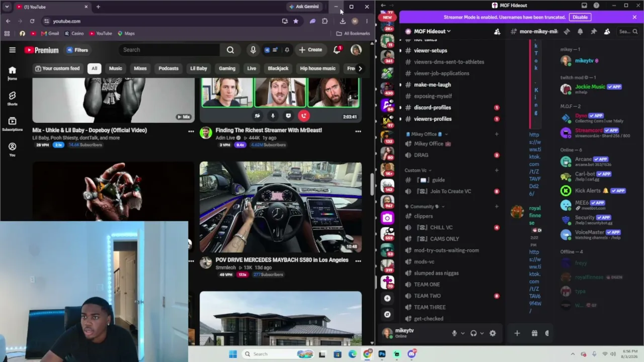This screenshot has width=644, height=362.
Task: Go to Home in the YouTube sidebar
Action: click(x=12, y=73)
